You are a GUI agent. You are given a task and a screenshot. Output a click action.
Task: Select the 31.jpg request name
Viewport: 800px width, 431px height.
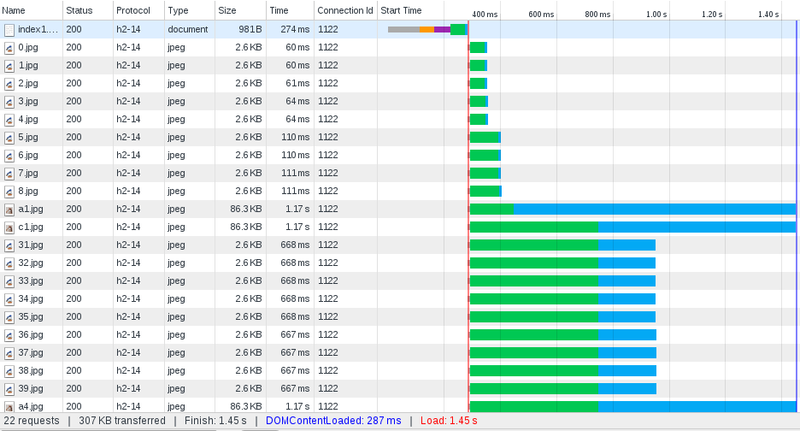[31, 245]
